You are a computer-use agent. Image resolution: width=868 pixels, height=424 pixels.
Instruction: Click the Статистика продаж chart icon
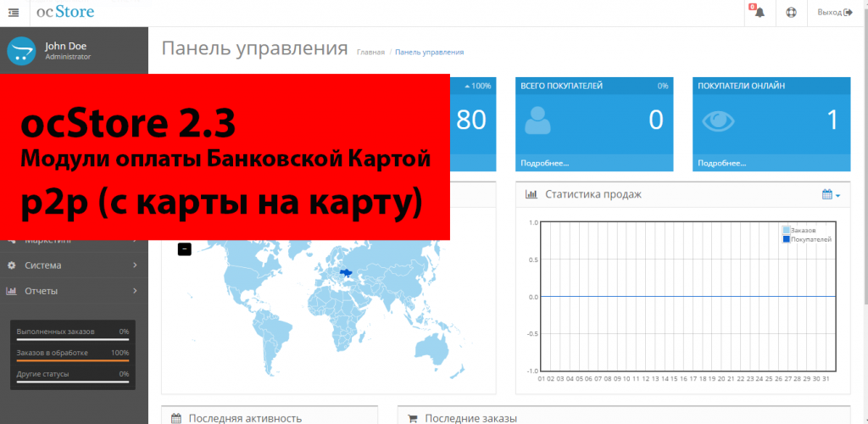[x=531, y=195]
